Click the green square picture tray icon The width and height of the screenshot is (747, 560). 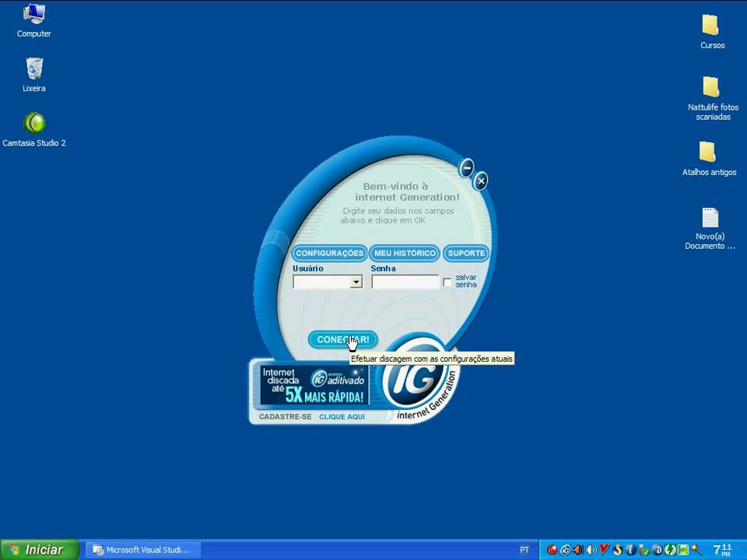[683, 550]
